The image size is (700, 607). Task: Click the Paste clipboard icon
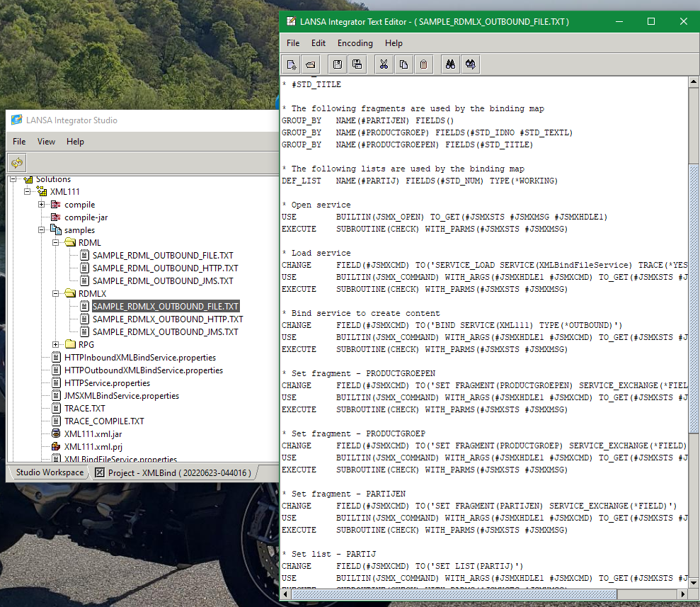(423, 64)
